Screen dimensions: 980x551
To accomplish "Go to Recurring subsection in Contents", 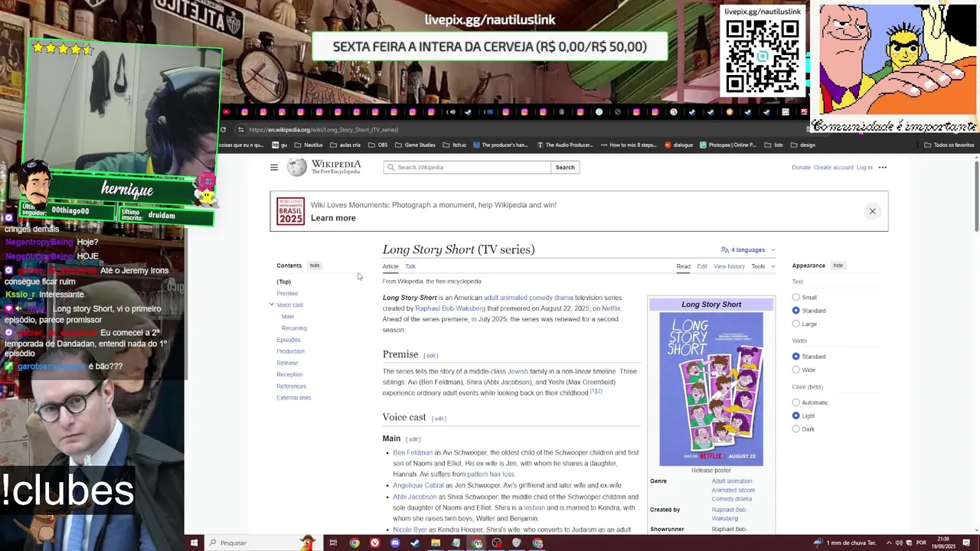I will pyautogui.click(x=294, y=328).
